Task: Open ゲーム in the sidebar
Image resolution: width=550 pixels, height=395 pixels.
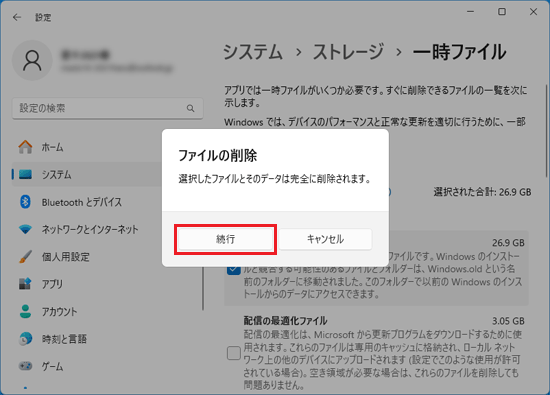Action: (x=53, y=366)
